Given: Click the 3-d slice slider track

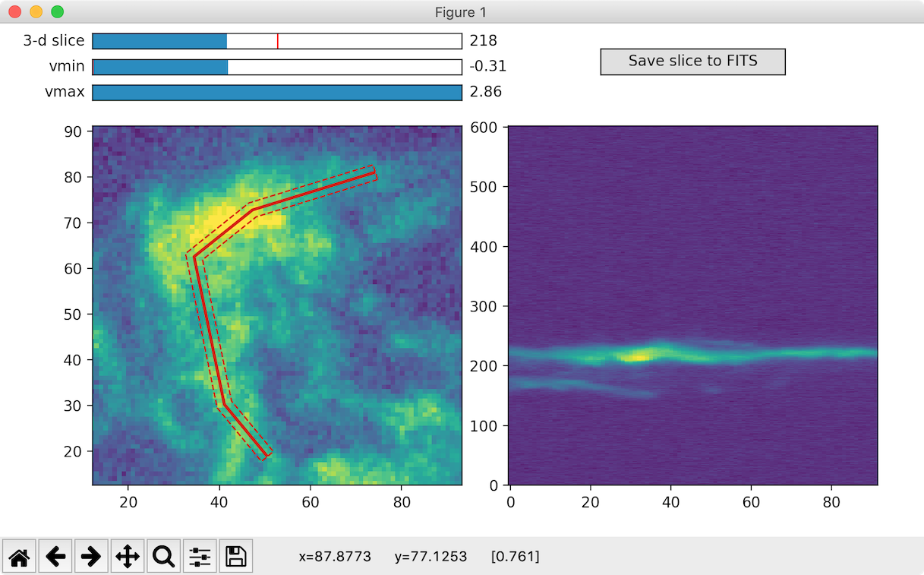Looking at the screenshot, I should pyautogui.click(x=277, y=41).
